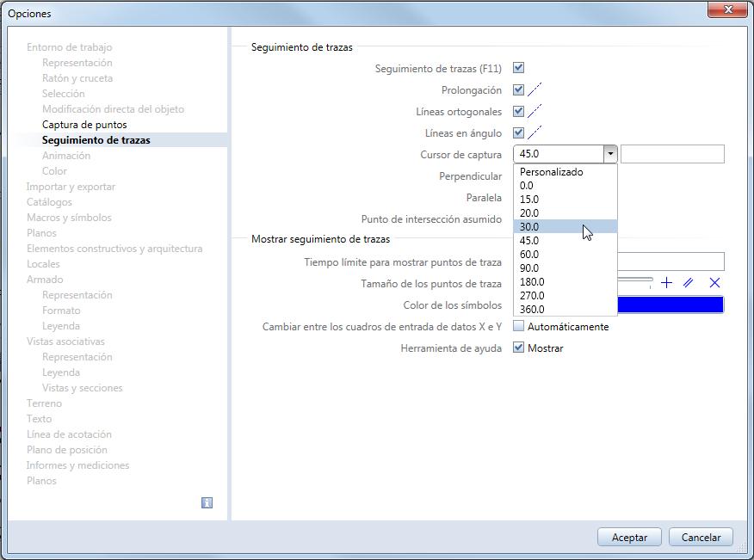
Task: Select the X-shaped trace point symbol
Action: pyautogui.click(x=714, y=283)
